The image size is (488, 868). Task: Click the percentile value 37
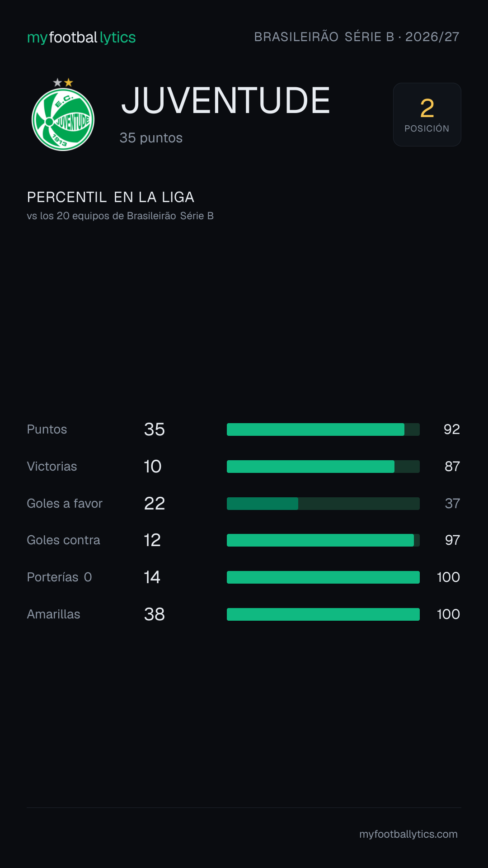(x=452, y=504)
